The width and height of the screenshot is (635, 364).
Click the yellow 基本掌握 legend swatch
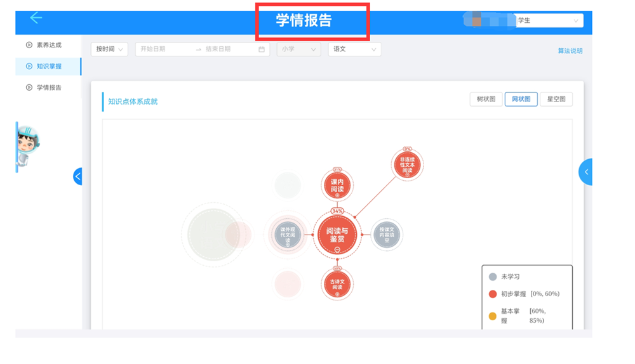pyautogui.click(x=493, y=316)
